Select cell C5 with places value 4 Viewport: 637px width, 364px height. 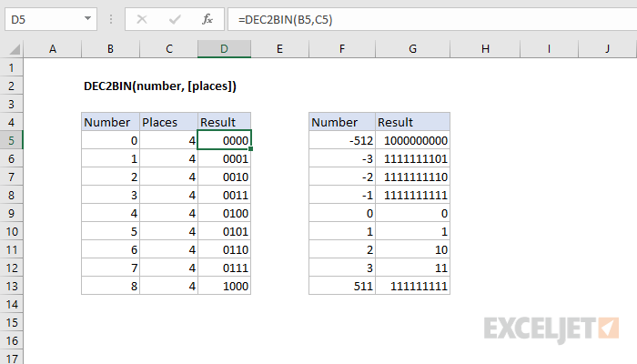[x=168, y=140]
